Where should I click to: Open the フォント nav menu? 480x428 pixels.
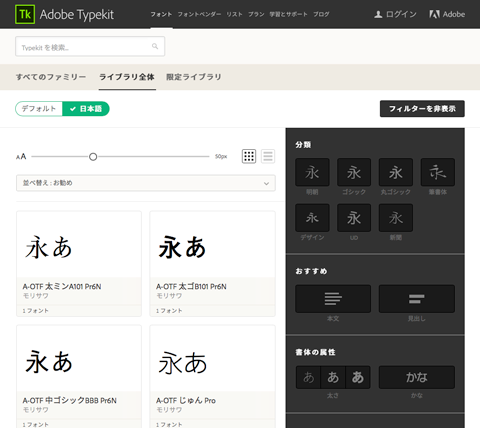coord(161,14)
